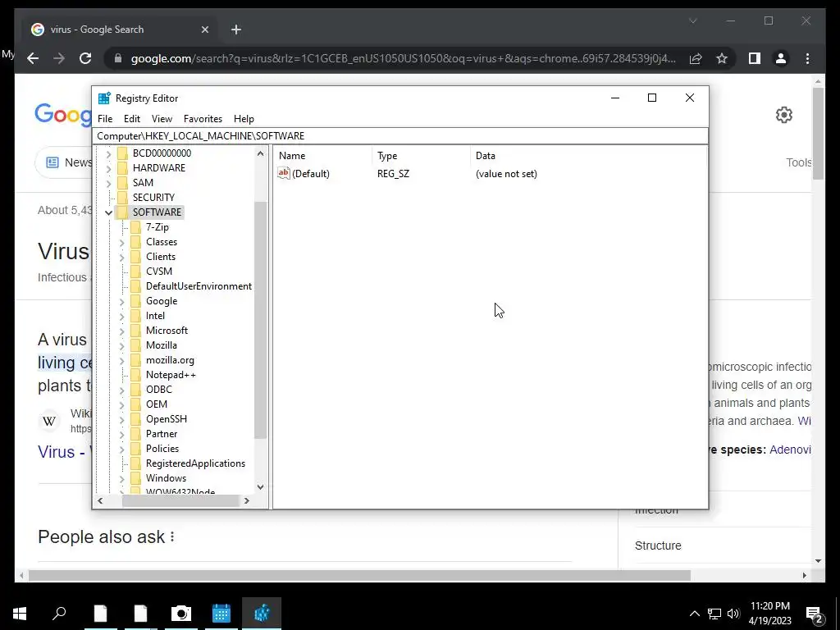Expand People also ask options menu
The image size is (840, 630).
[x=172, y=536]
